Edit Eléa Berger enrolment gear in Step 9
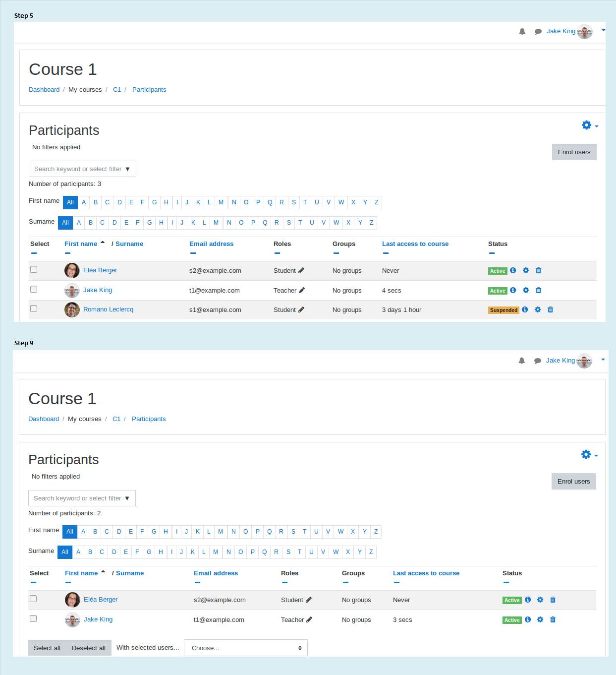Viewport: 616px width, 675px height. coord(540,600)
